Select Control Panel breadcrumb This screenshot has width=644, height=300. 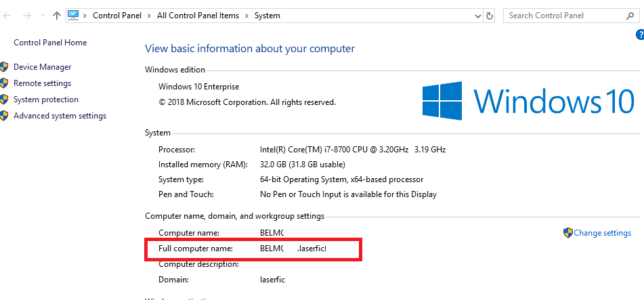click(x=117, y=16)
